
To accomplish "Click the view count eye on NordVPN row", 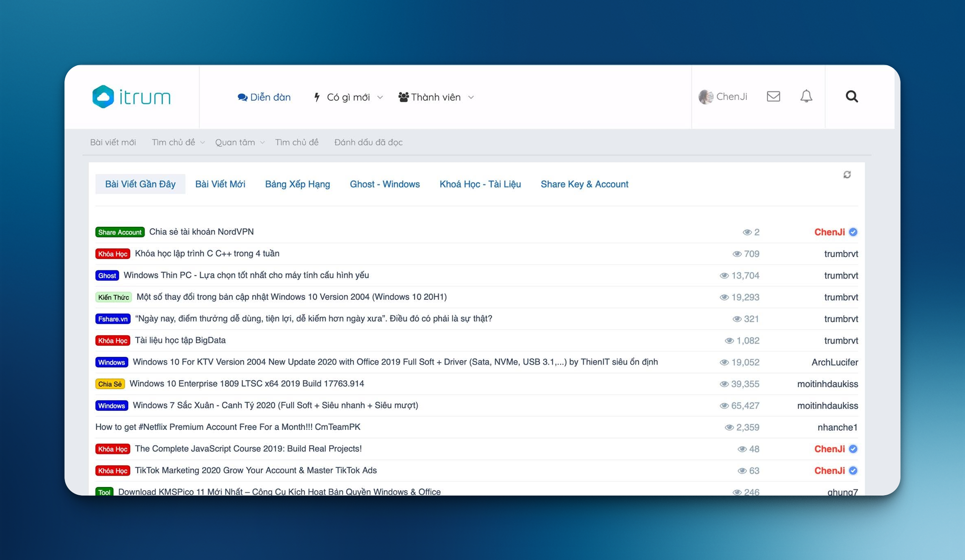I will point(747,232).
